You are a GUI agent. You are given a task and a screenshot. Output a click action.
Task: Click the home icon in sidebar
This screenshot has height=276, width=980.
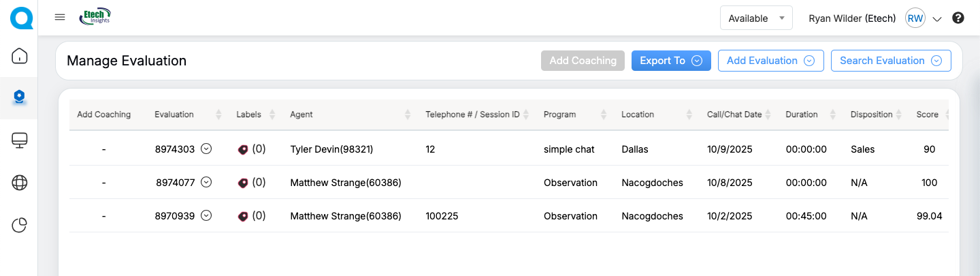click(x=19, y=56)
